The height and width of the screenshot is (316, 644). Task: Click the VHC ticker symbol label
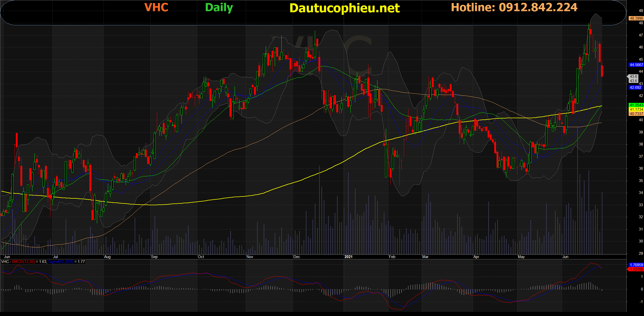[x=156, y=7]
